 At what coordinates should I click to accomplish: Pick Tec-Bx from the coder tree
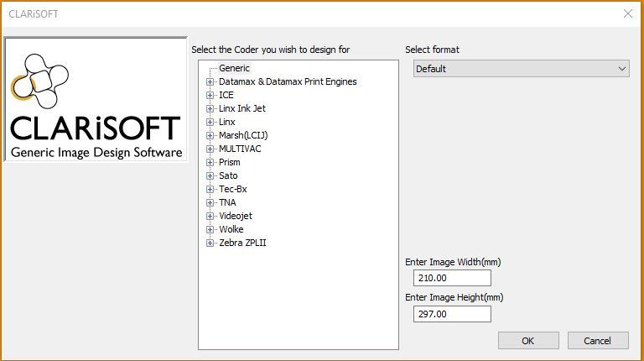pos(232,190)
